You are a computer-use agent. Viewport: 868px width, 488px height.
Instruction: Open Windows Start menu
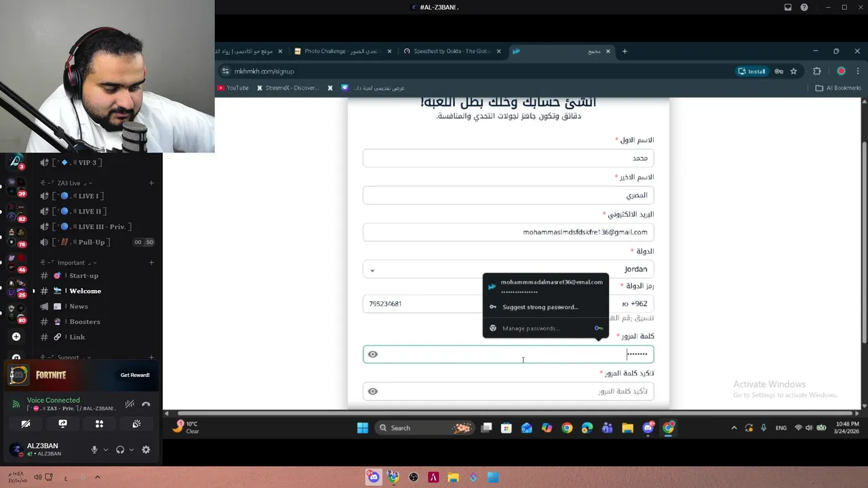(x=362, y=428)
